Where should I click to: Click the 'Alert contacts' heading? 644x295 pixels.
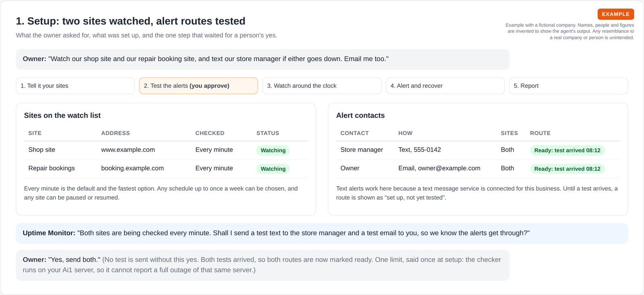[x=360, y=116]
